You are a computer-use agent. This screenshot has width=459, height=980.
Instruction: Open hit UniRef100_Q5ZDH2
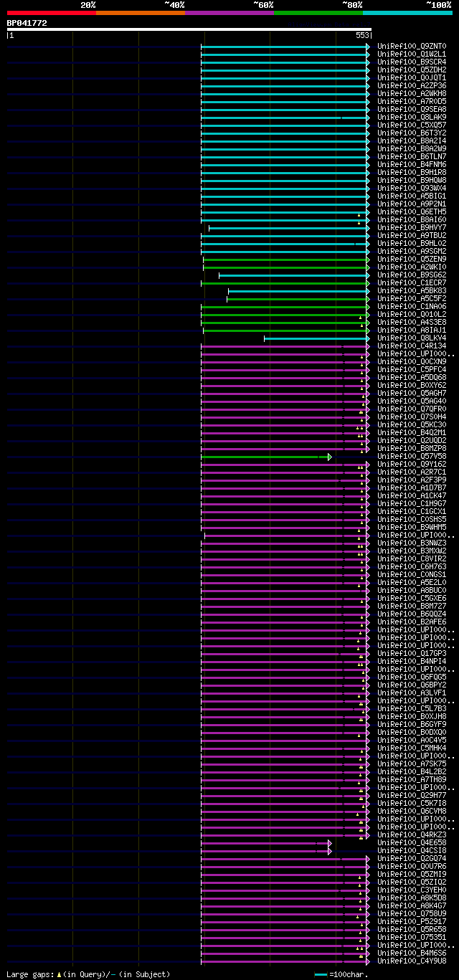coord(412,70)
